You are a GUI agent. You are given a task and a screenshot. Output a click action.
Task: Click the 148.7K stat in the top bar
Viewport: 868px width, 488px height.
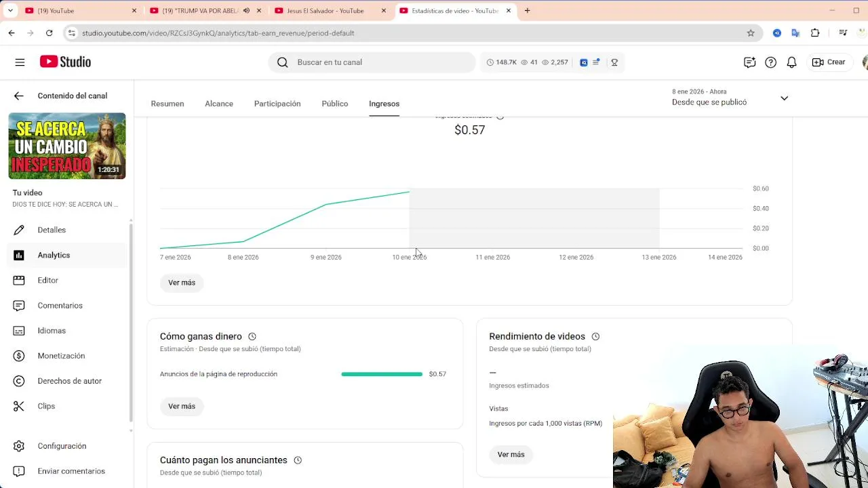pyautogui.click(x=501, y=62)
